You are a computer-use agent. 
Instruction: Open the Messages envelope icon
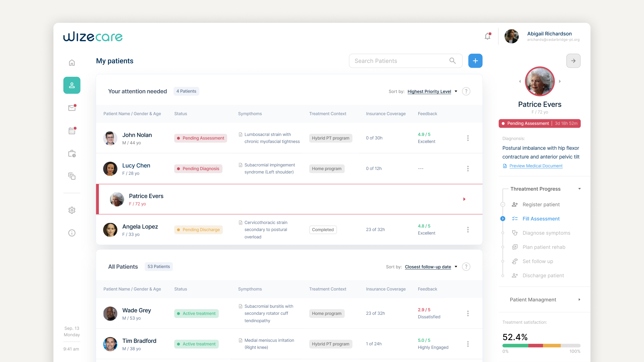[x=72, y=108]
